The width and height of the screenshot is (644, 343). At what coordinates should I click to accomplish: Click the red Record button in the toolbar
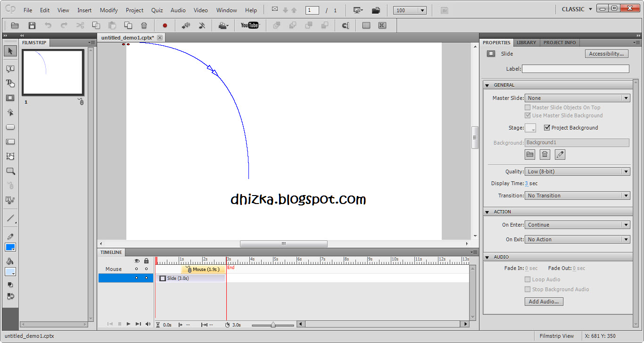click(165, 25)
